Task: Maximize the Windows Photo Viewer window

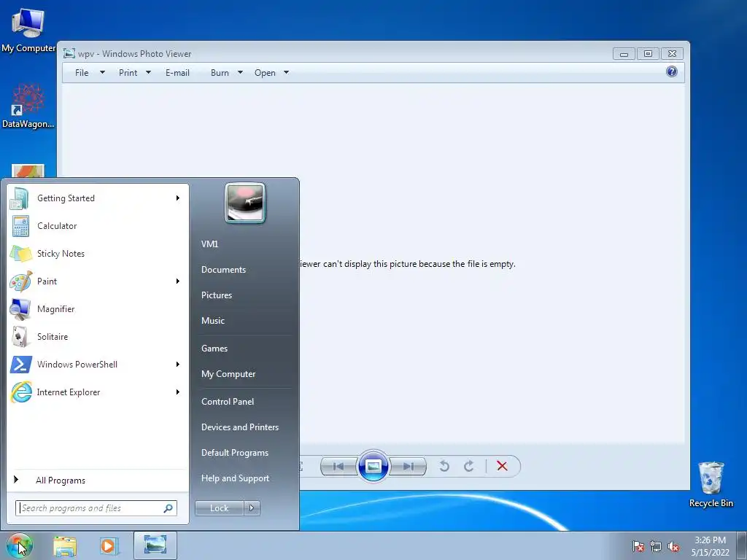Action: click(x=648, y=54)
